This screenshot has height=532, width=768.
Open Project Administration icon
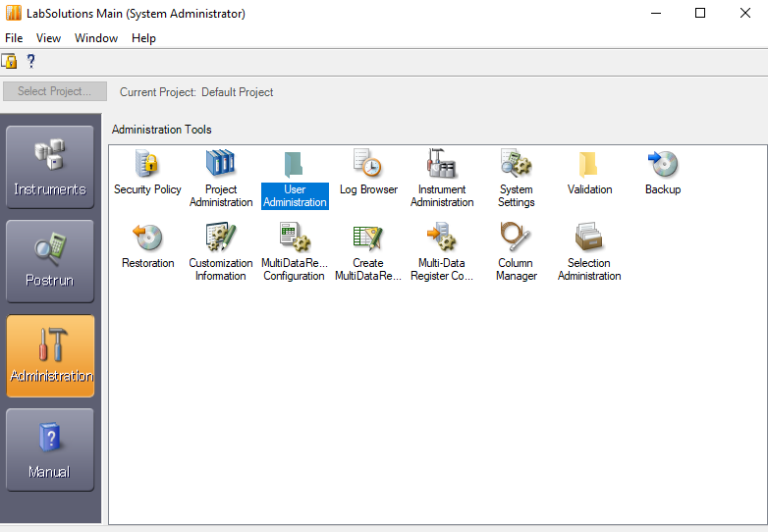click(221, 179)
